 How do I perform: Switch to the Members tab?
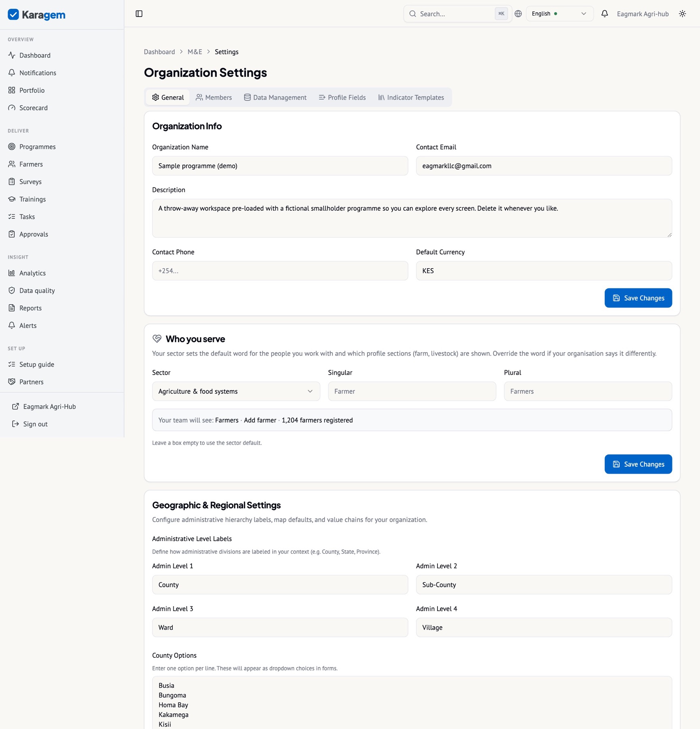coord(214,97)
